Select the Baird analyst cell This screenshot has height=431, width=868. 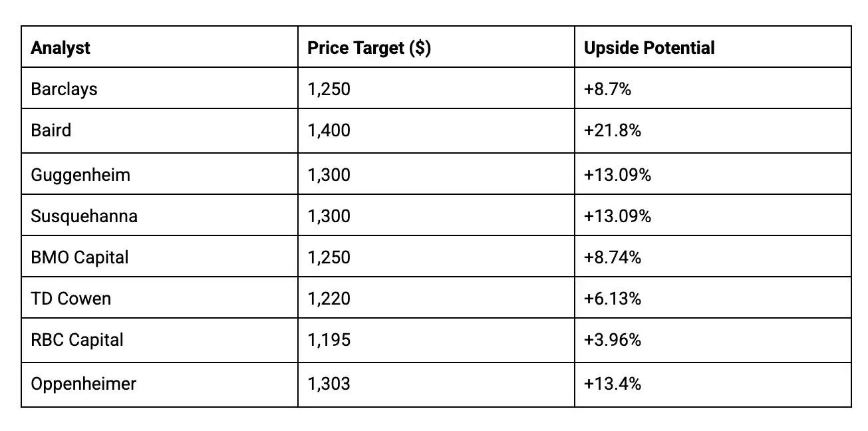51,130
